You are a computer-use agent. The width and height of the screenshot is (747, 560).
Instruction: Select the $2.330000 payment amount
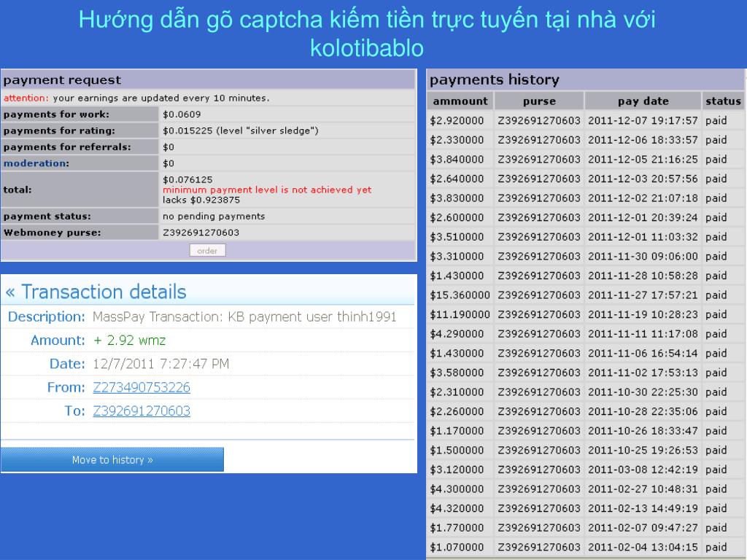pos(457,140)
